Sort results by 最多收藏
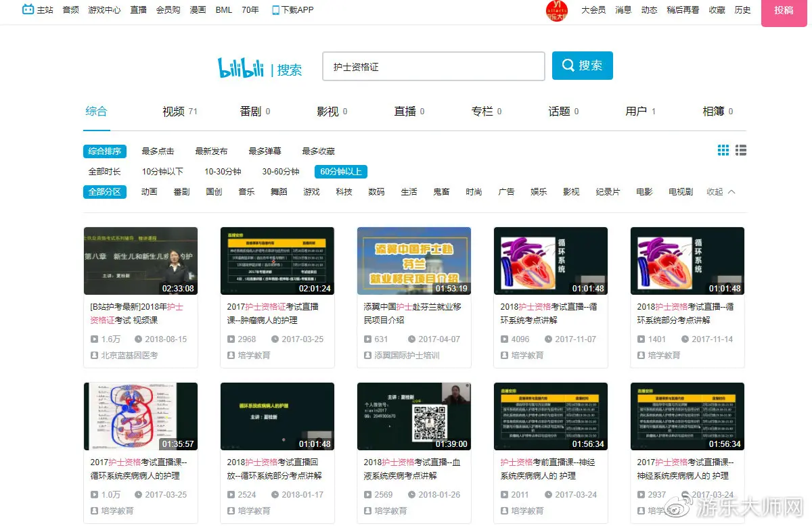Viewport: 812px width, 526px height. pyautogui.click(x=318, y=151)
